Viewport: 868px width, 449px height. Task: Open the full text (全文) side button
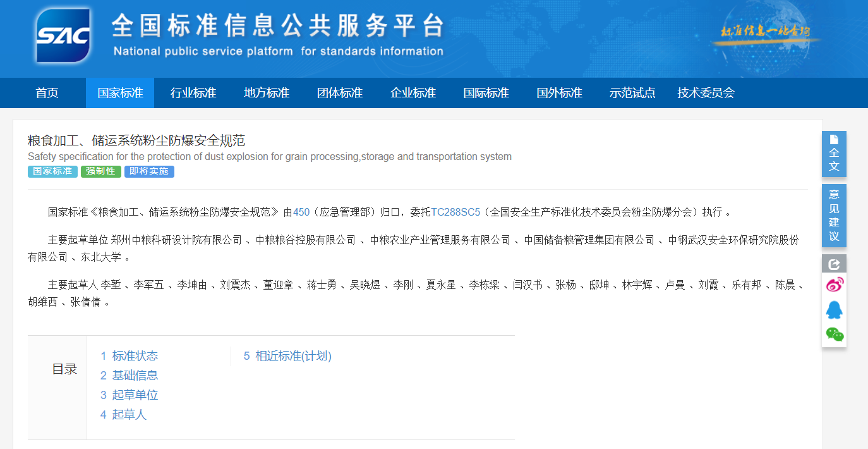(x=834, y=154)
